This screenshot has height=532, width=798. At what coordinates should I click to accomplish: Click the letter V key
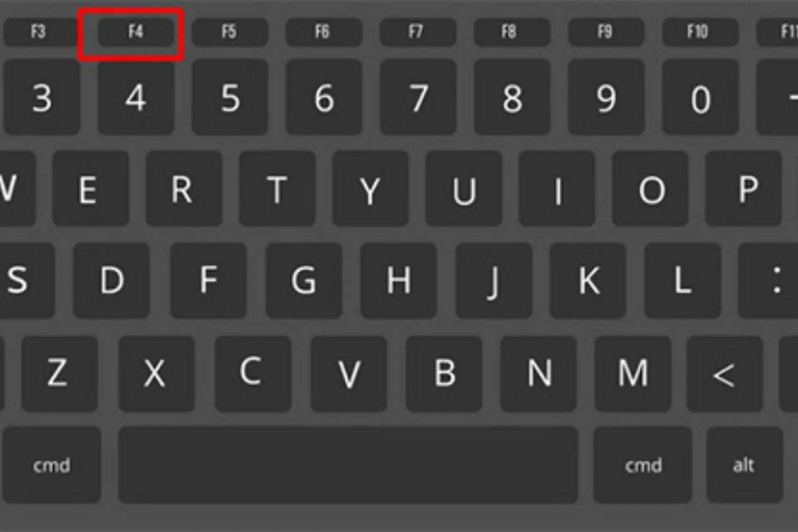click(x=348, y=374)
